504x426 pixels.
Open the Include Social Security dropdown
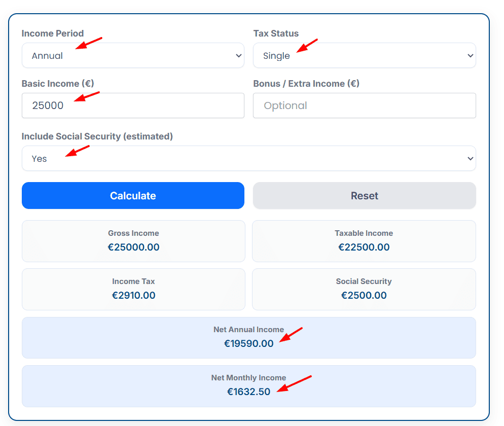click(248, 158)
